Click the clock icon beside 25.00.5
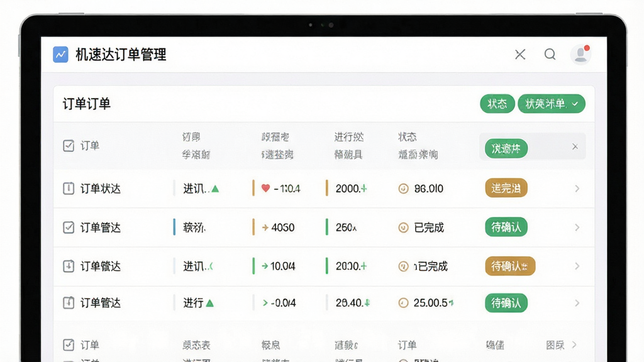This screenshot has height=362, width=644. (403, 303)
